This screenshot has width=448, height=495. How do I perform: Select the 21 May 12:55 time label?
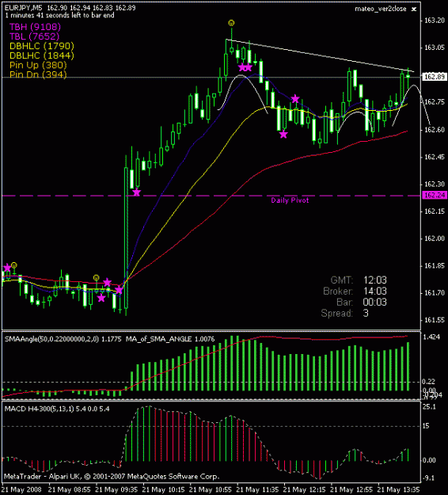(351, 489)
